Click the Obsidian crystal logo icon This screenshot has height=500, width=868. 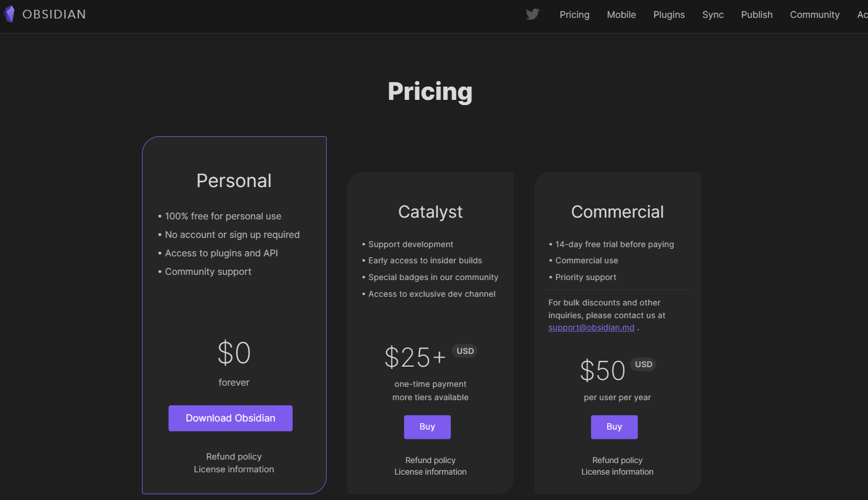[x=9, y=14]
